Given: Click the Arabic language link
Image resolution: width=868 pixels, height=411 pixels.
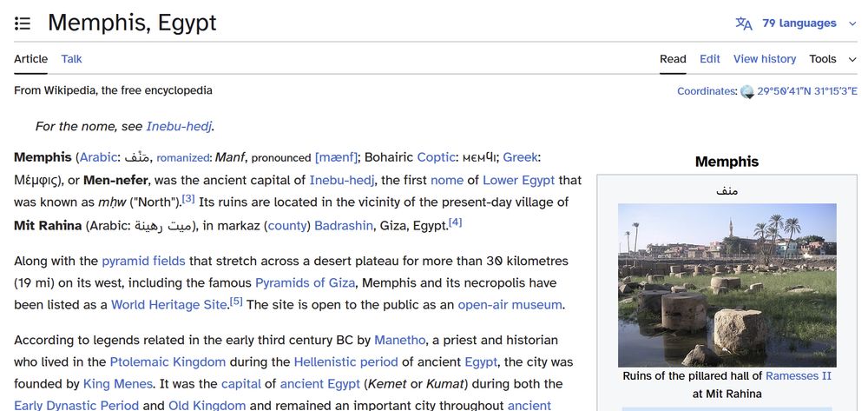Looking at the screenshot, I should pos(99,157).
